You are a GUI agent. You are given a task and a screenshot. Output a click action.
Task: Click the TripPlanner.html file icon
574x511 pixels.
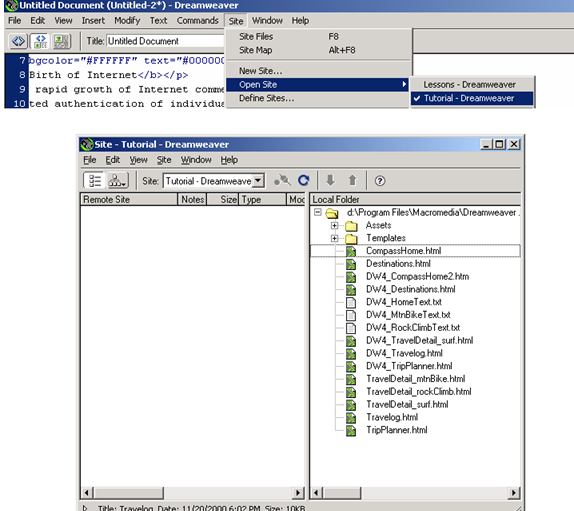point(351,430)
